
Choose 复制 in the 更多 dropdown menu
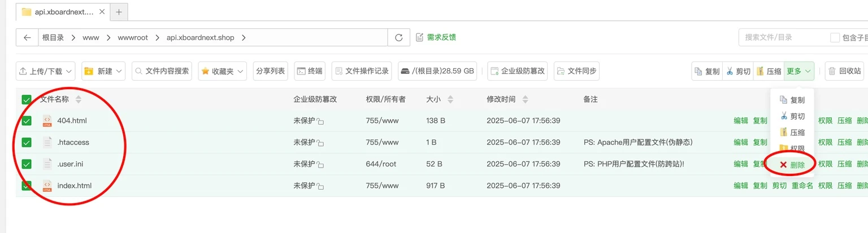tap(792, 100)
